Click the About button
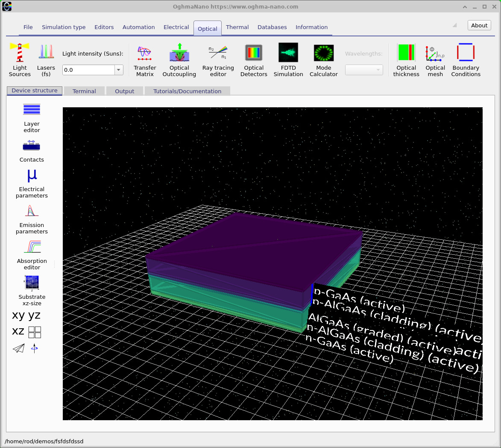This screenshot has width=501, height=448. pyautogui.click(x=479, y=25)
